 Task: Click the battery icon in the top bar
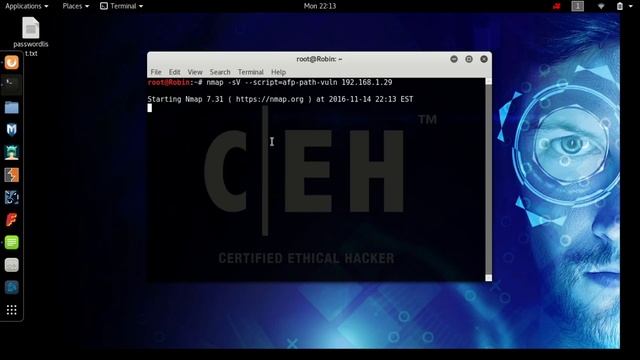coord(620,6)
